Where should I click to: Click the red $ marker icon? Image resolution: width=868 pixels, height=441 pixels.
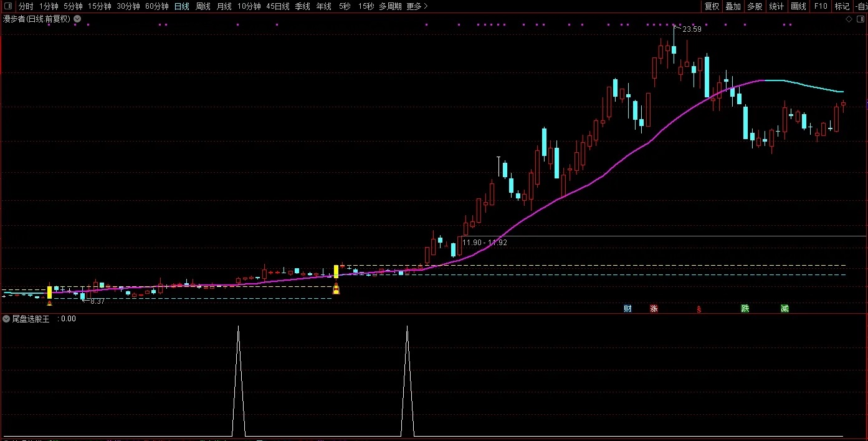point(699,309)
